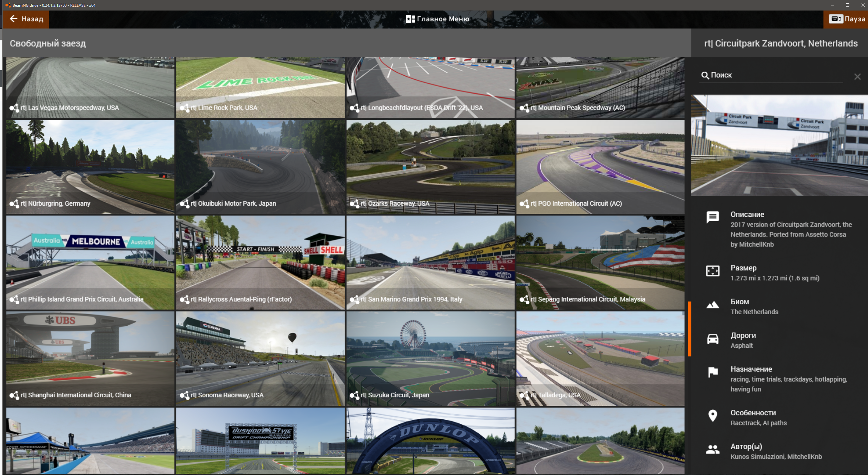The width and height of the screenshot is (868, 475).
Task: Click the mod icon on Las Vegas tile
Action: (14, 108)
